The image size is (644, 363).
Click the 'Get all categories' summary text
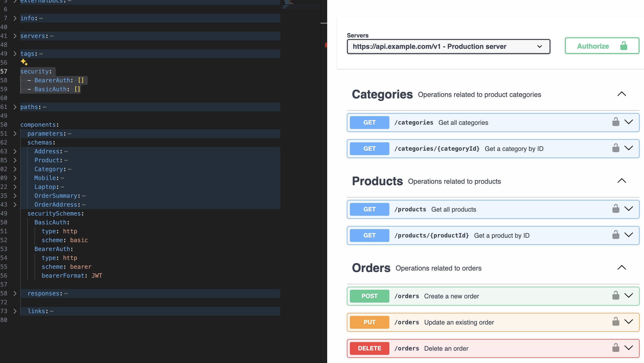pos(463,123)
